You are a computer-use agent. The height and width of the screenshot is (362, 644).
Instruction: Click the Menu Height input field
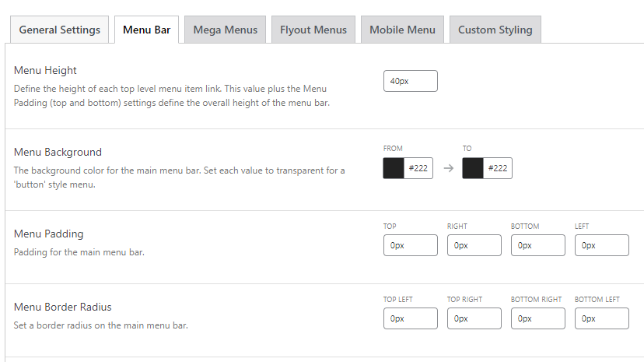pyautogui.click(x=410, y=81)
